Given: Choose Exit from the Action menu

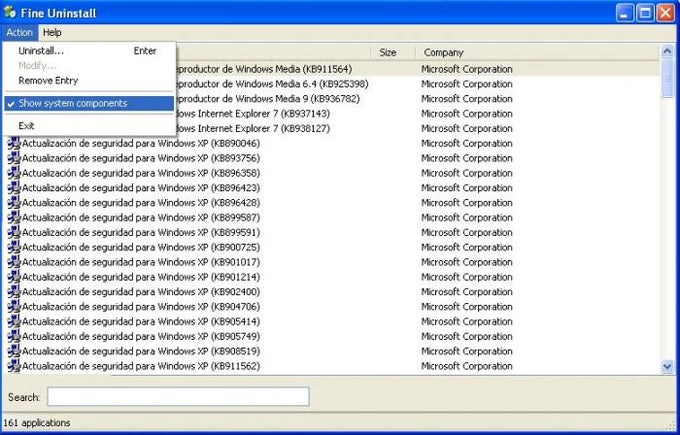Looking at the screenshot, I should [89, 126].
